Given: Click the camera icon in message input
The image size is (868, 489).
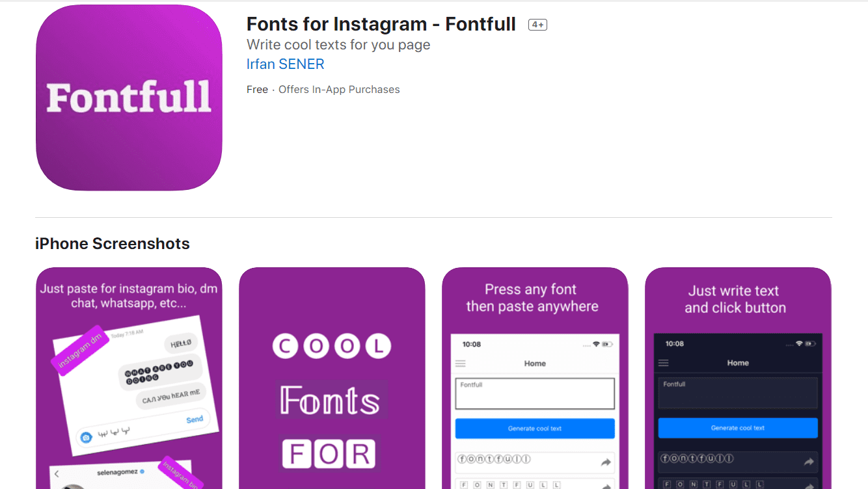Looking at the screenshot, I should click(86, 437).
